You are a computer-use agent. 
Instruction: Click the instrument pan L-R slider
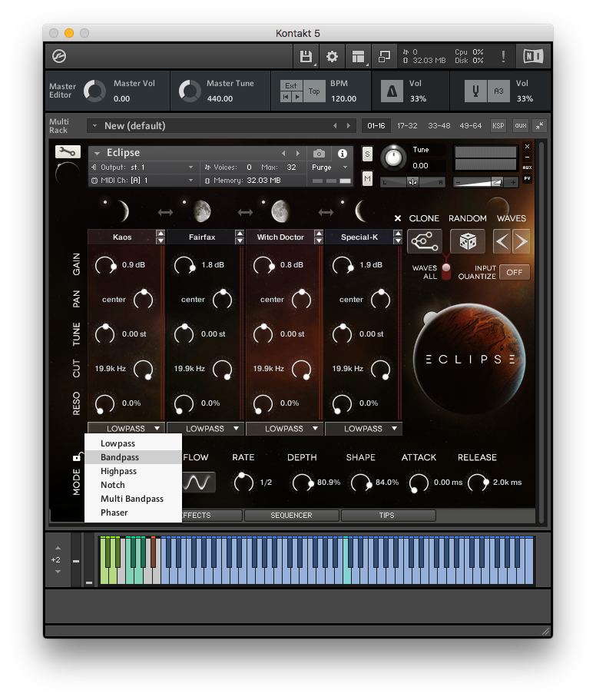tap(412, 181)
